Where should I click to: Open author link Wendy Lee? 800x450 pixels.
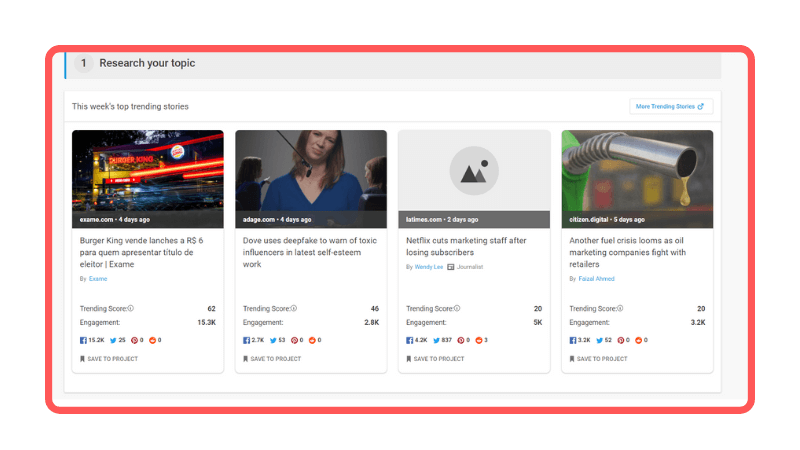click(x=429, y=267)
